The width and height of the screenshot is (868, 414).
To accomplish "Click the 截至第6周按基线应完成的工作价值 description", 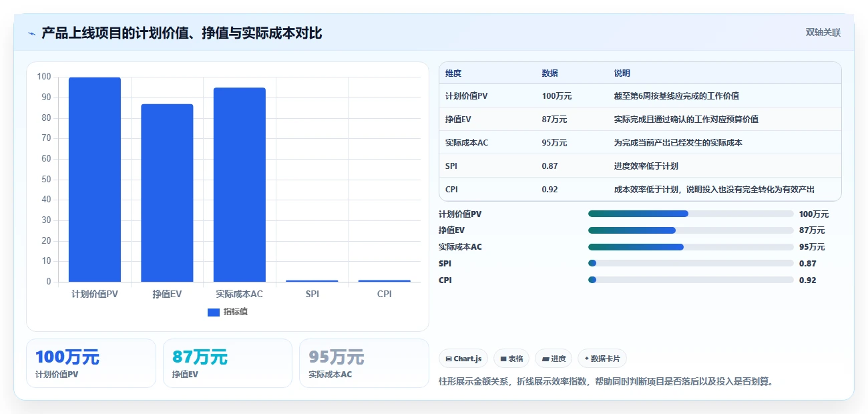I will point(676,96).
